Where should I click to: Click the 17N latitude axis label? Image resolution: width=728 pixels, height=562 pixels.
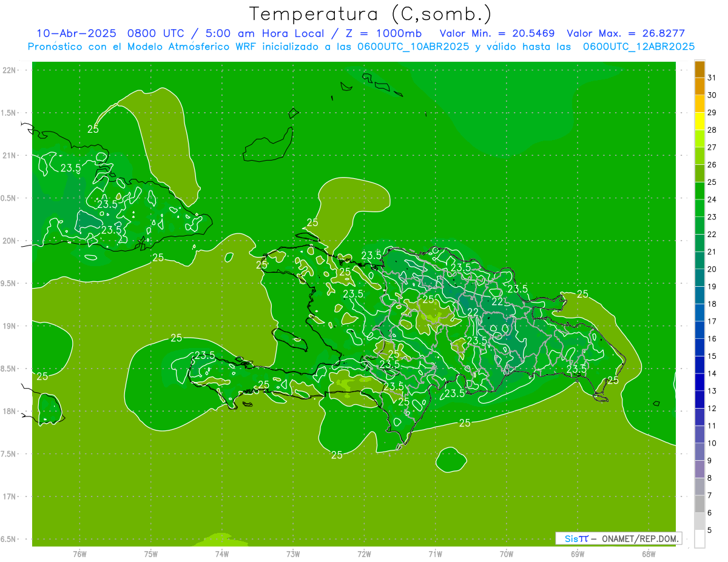[10, 497]
